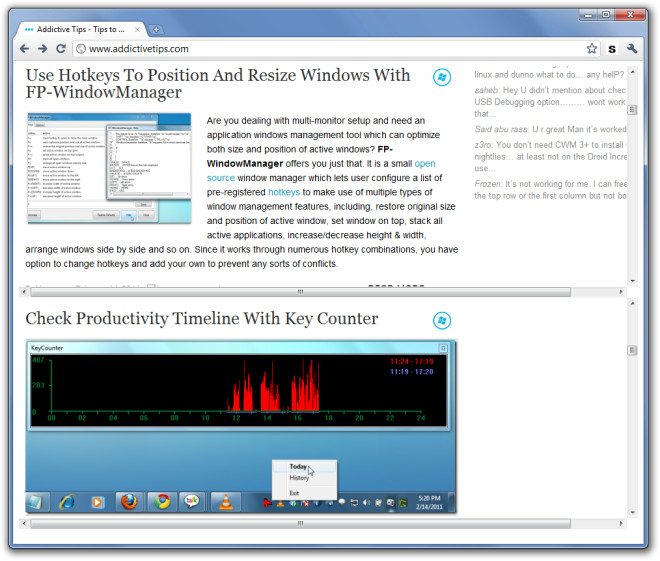Follow the 'open source' link
The width and height of the screenshot is (660, 561).
click(x=425, y=164)
